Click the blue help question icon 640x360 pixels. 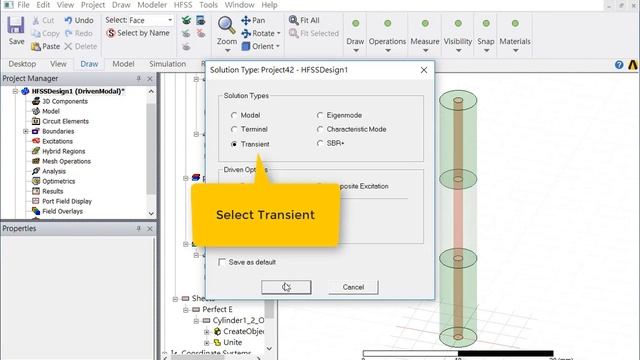click(x=619, y=64)
